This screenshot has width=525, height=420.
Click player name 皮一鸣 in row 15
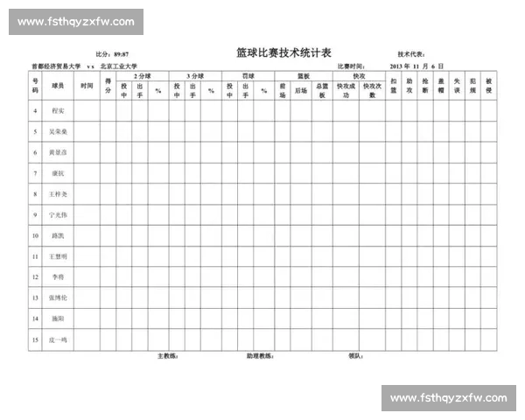tap(58, 340)
